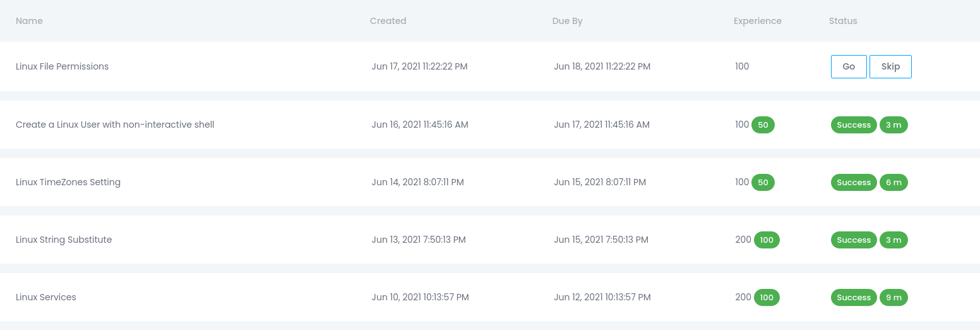Click the Due By column header
980x330 pixels.
(x=567, y=21)
